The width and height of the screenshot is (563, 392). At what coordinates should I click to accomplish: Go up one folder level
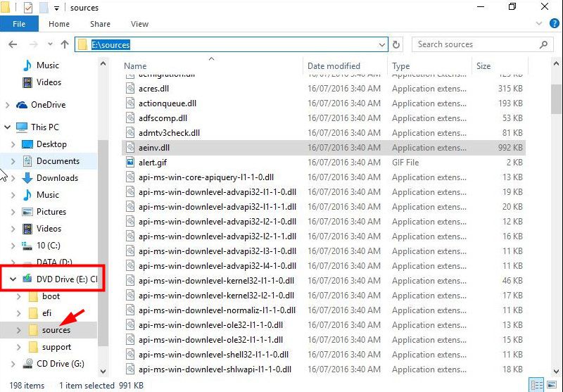point(65,44)
